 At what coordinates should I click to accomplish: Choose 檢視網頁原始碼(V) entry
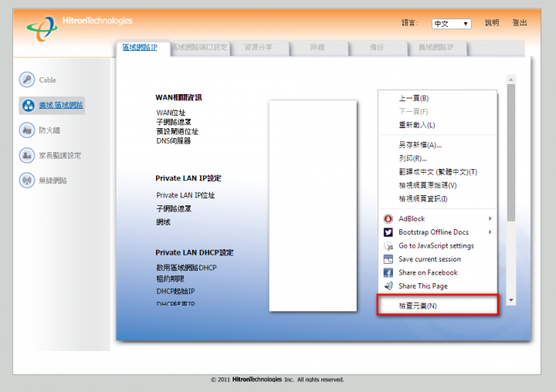pyautogui.click(x=437, y=185)
